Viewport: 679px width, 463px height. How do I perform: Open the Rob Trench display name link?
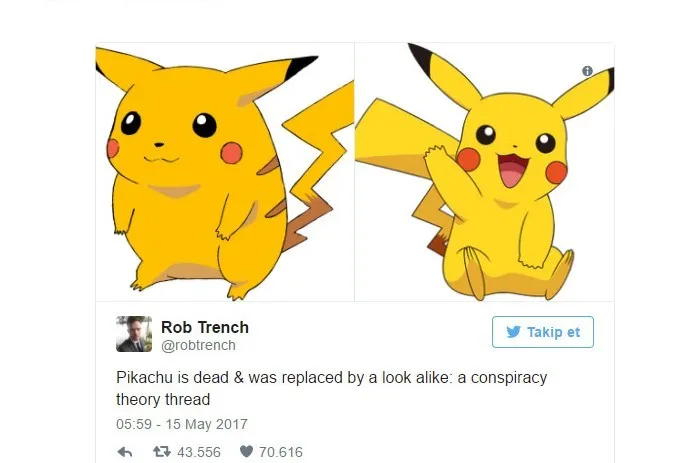point(205,327)
